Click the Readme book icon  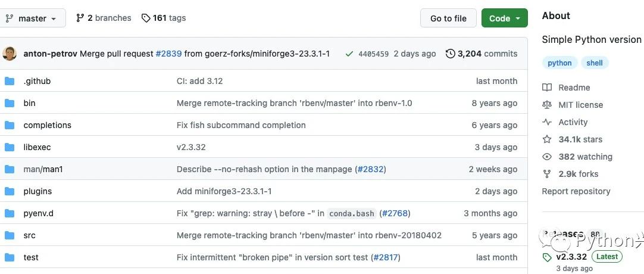pyautogui.click(x=547, y=88)
